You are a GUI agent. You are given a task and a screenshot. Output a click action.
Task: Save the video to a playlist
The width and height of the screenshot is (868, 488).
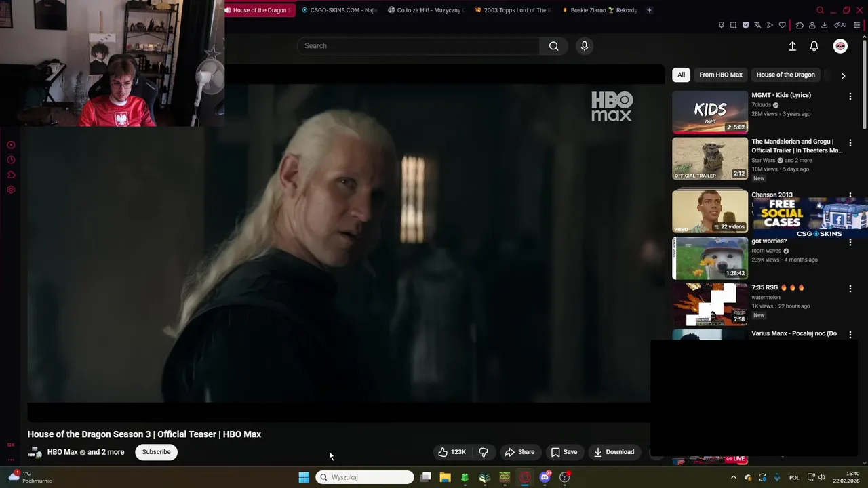tap(564, 452)
